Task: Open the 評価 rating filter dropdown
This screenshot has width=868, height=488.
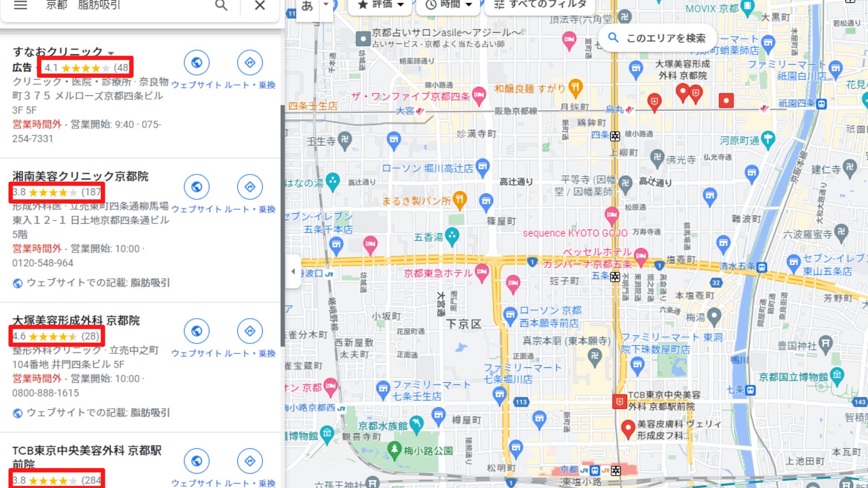Action: 381,5
